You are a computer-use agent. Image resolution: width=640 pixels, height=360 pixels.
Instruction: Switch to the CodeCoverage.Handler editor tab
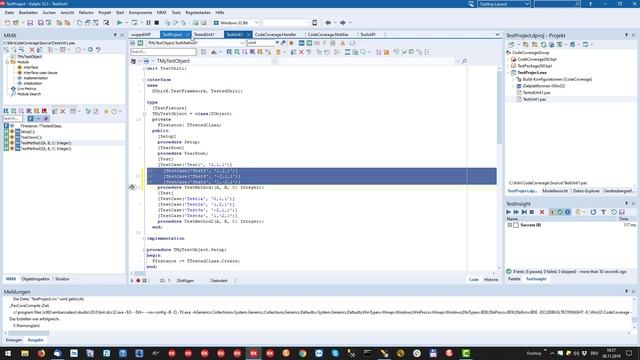click(x=276, y=35)
